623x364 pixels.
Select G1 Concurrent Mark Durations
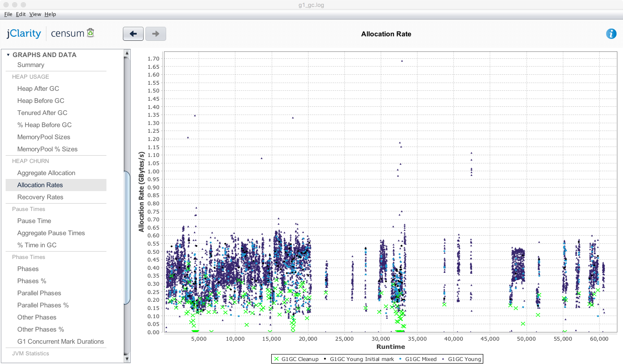coord(61,342)
